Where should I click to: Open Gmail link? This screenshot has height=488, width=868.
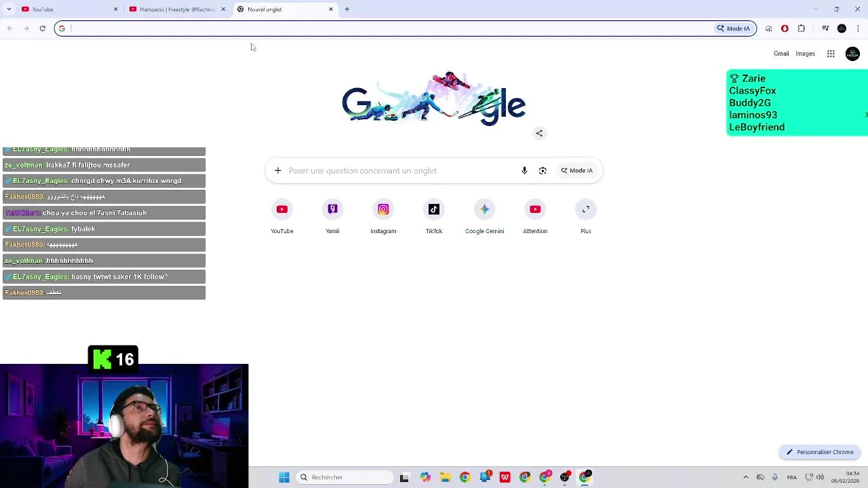pos(781,54)
